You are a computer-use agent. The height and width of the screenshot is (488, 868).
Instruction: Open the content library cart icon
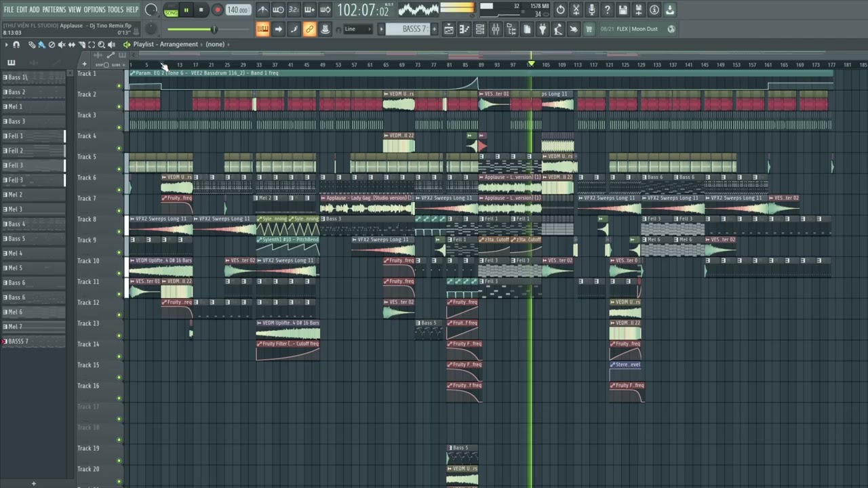(589, 29)
